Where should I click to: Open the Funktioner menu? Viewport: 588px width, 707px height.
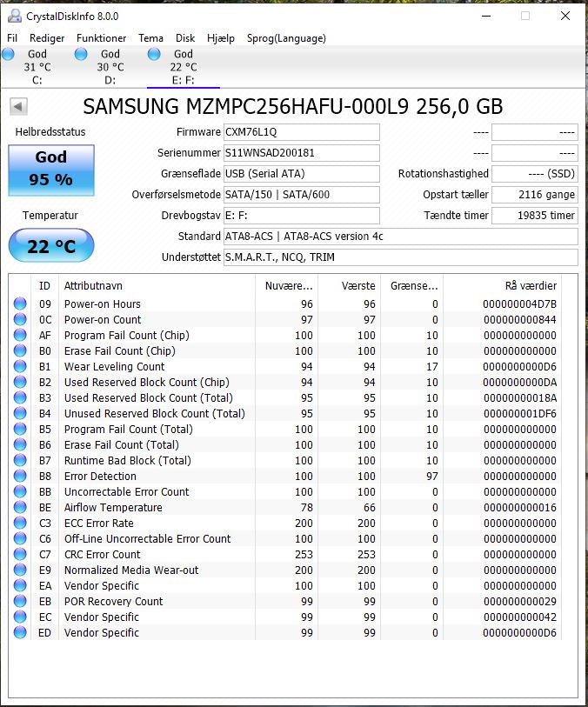[x=102, y=38]
